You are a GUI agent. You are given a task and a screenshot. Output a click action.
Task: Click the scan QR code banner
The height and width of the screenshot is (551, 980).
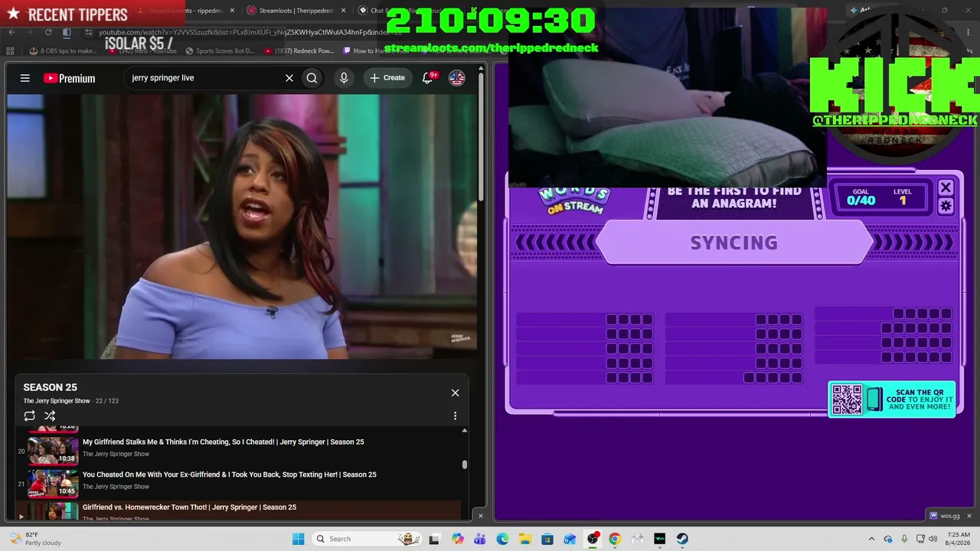(892, 399)
